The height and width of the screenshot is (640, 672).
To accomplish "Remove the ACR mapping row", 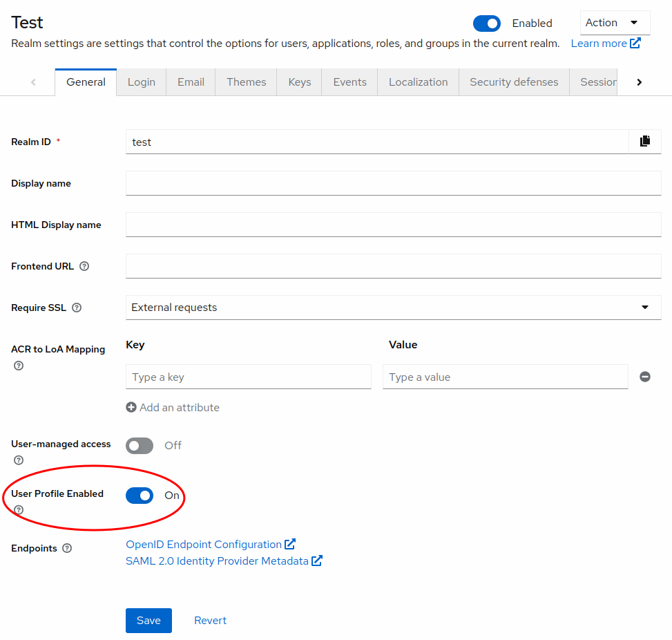I will click(644, 377).
